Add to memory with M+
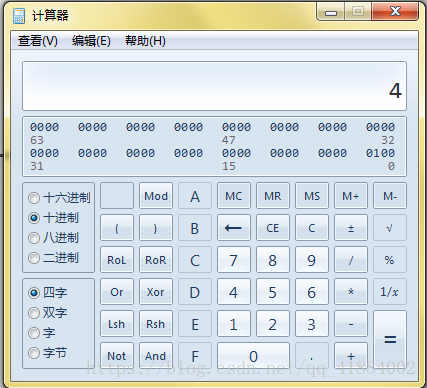This screenshot has height=388, width=427. coord(351,196)
